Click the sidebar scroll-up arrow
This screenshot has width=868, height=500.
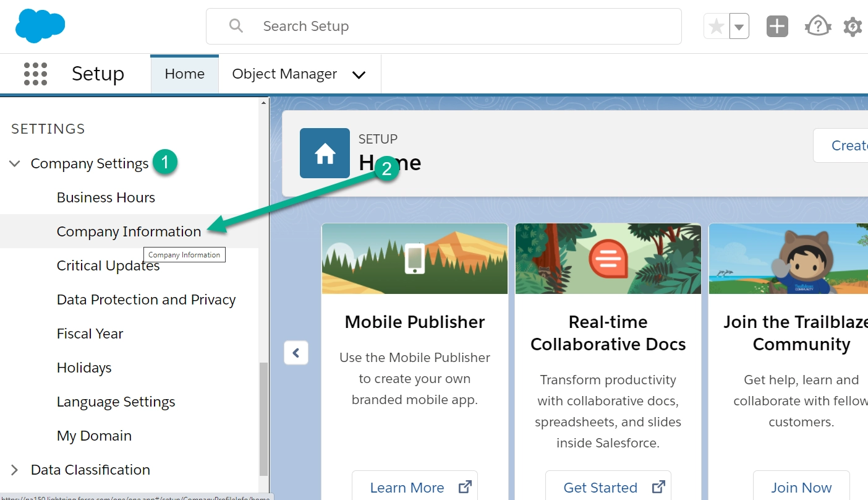coord(263,103)
